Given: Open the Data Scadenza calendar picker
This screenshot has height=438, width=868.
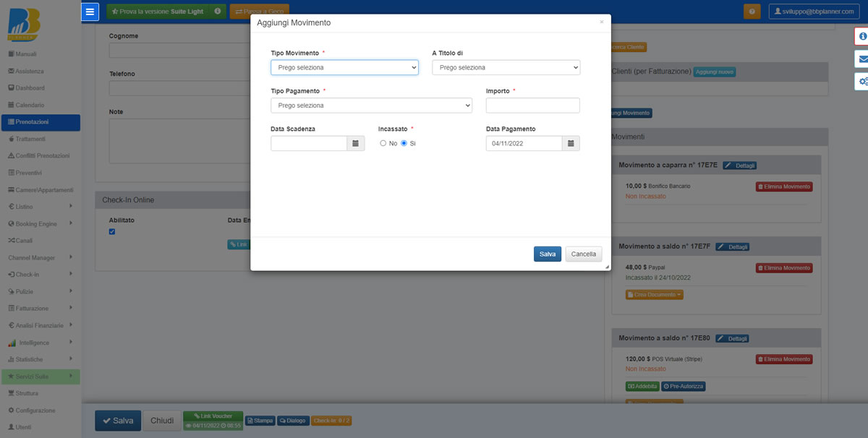Looking at the screenshot, I should [355, 143].
